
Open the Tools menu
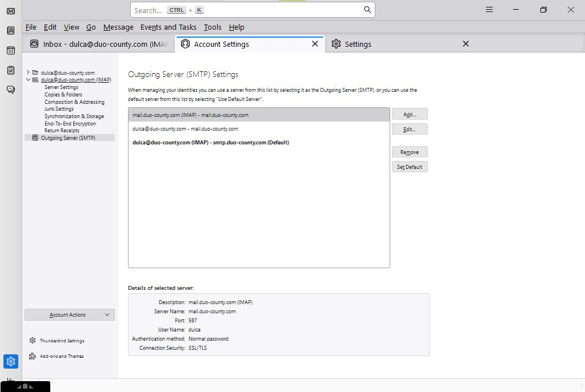pyautogui.click(x=213, y=27)
